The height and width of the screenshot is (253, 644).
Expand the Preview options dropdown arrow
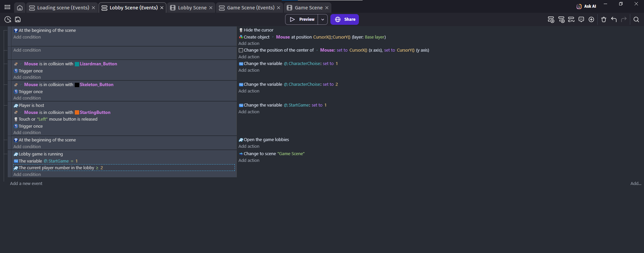click(x=323, y=19)
